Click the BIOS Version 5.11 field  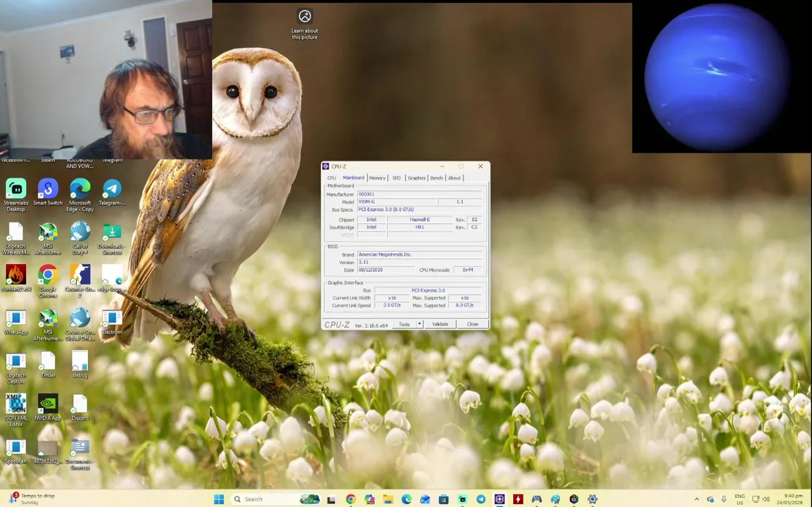pos(419,263)
